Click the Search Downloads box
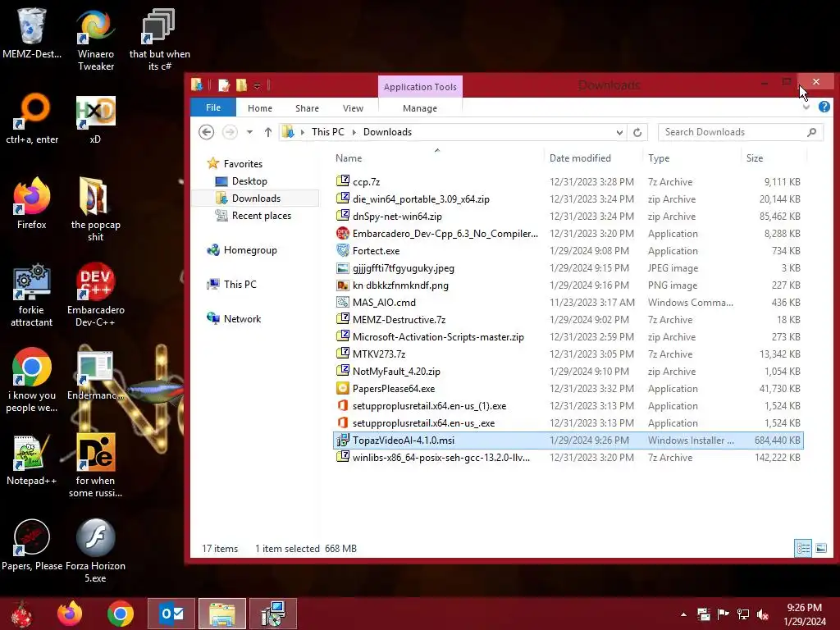840x630 pixels. pyautogui.click(x=741, y=132)
